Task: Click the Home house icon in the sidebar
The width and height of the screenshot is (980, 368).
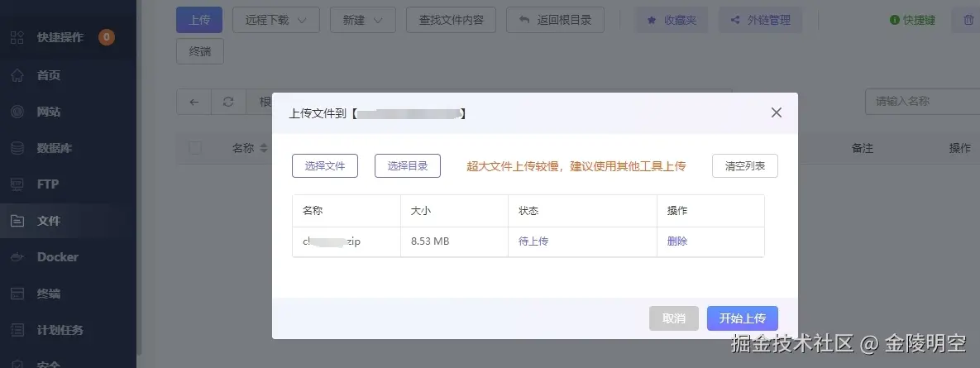Action: [x=17, y=75]
